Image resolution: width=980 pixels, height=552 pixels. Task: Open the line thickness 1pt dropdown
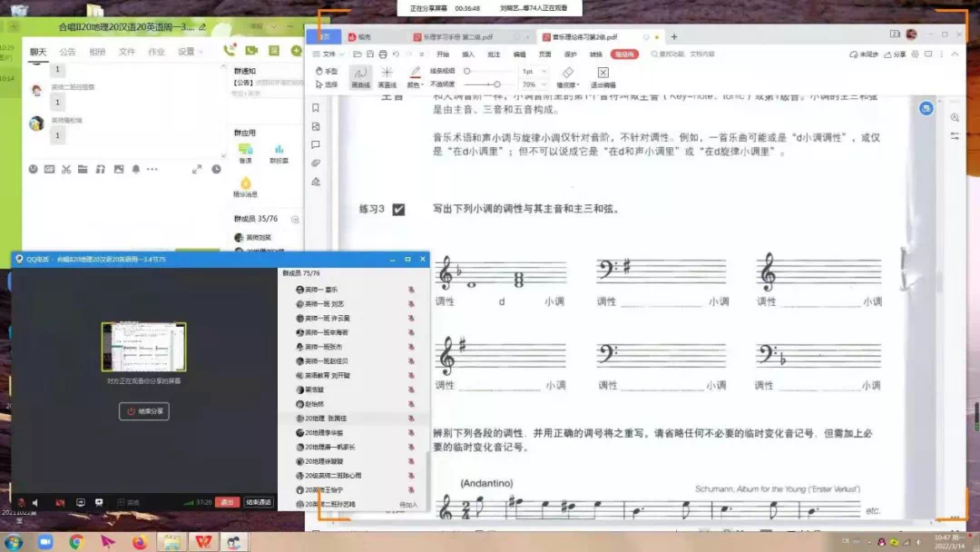pyautogui.click(x=533, y=71)
